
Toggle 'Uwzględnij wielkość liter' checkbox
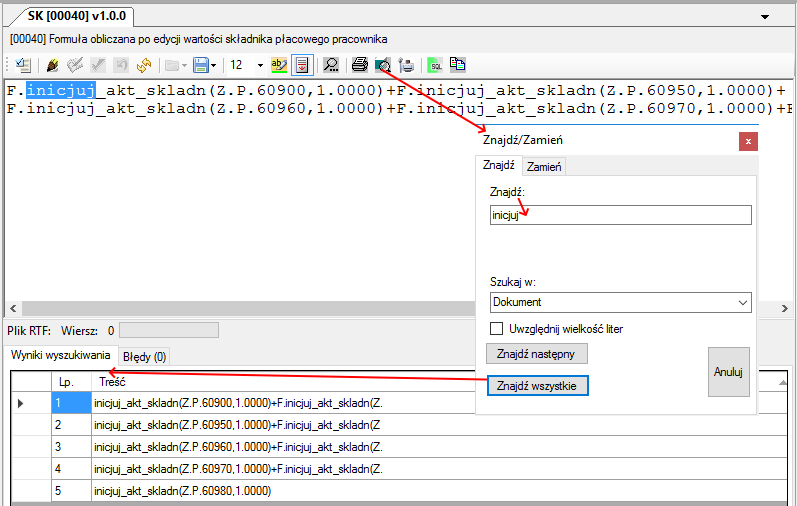point(497,329)
